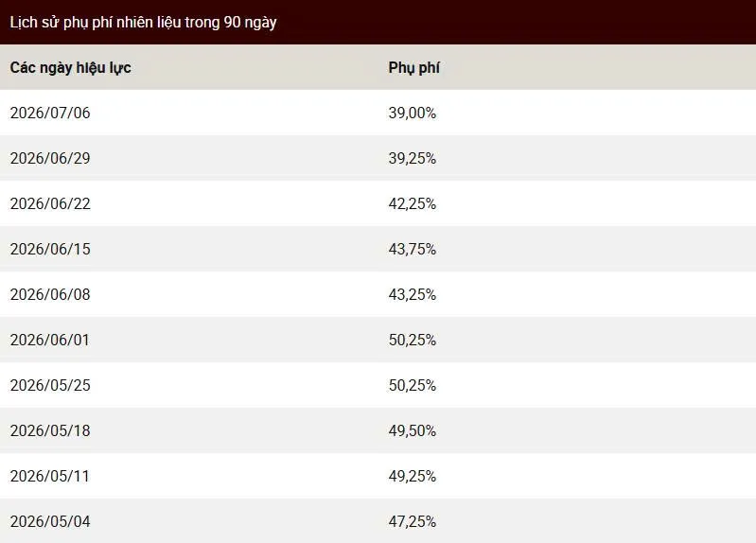756x543 pixels.
Task: Select the 2026/06/15 date entry
Action: tap(50, 249)
